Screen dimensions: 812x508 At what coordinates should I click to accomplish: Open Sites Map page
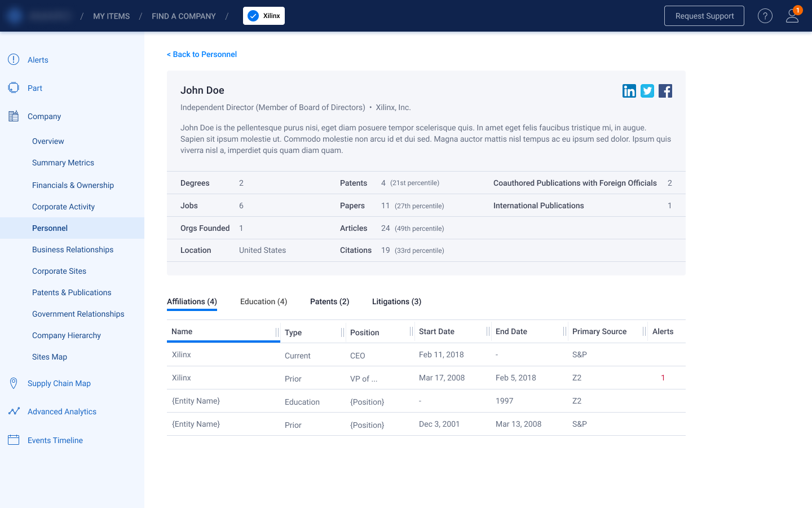coord(50,357)
